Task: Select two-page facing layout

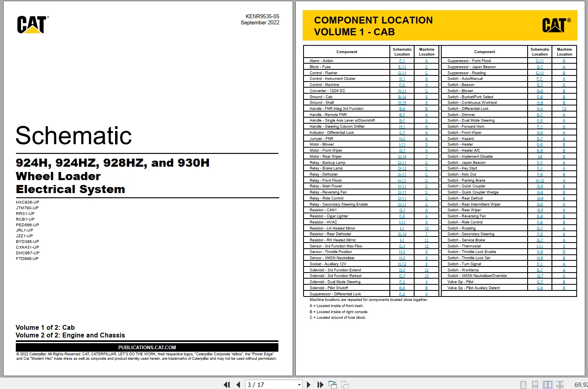Action: pyautogui.click(x=547, y=385)
